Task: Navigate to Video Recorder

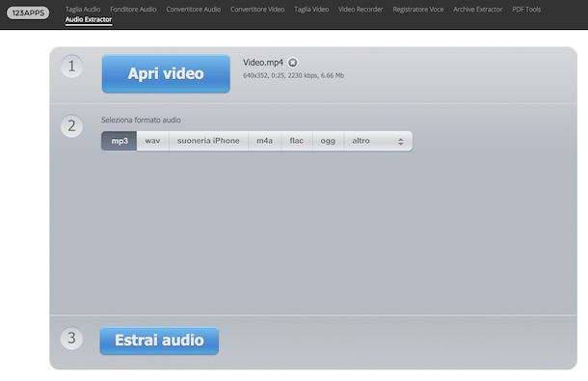Action: coord(361,10)
